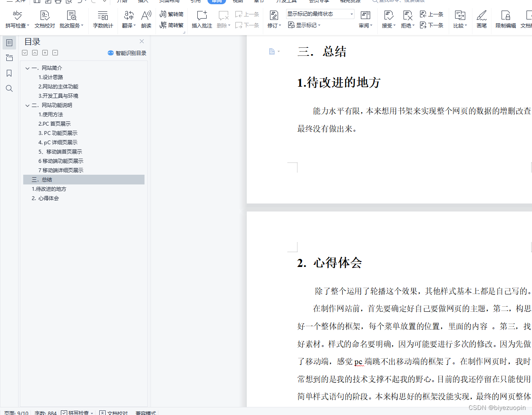532x415 pixels.
Task: Click the 审阅 review pane icon
Action: [x=365, y=16]
